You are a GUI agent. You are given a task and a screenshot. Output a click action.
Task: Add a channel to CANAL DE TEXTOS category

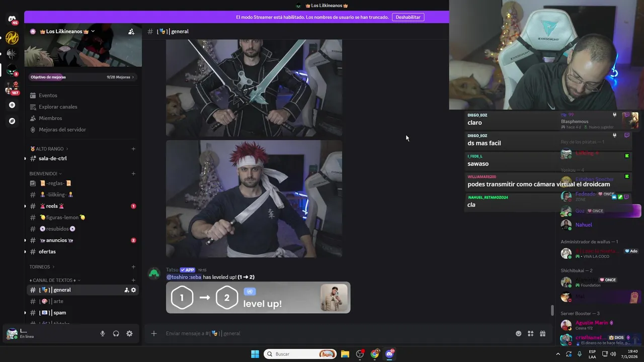[x=133, y=280]
